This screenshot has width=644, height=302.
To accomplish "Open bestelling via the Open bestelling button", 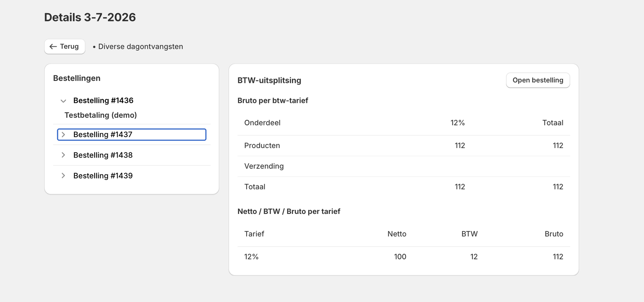I will [538, 80].
